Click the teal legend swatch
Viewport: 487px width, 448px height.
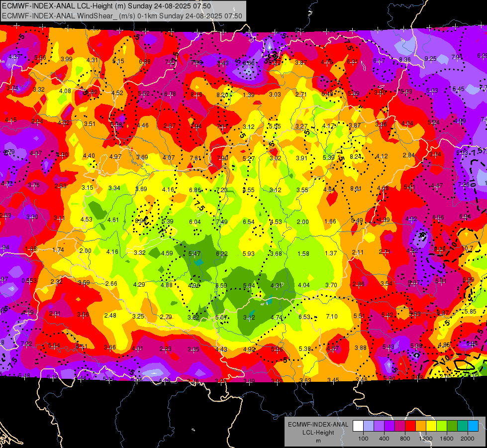(463, 426)
